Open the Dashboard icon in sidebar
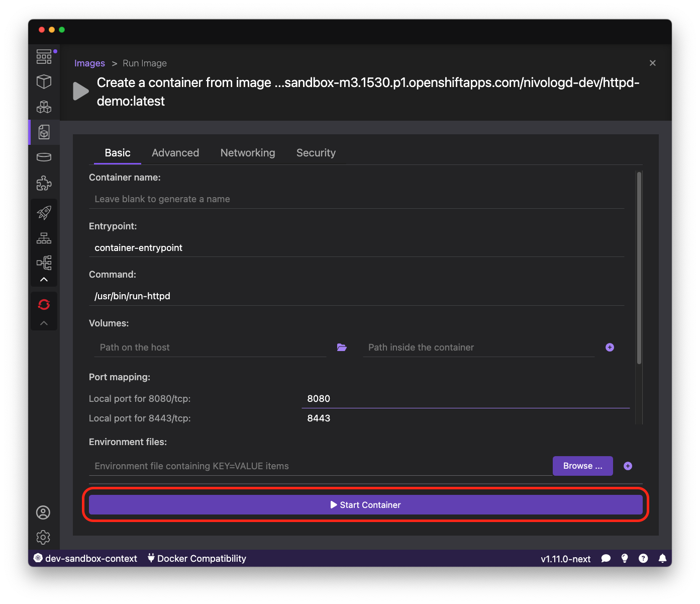The image size is (700, 604). [x=44, y=56]
